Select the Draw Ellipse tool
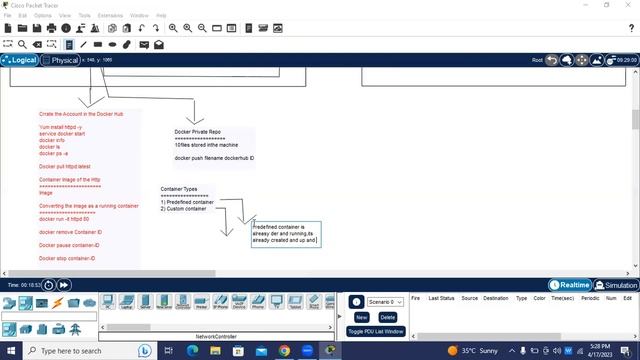 coord(113,44)
